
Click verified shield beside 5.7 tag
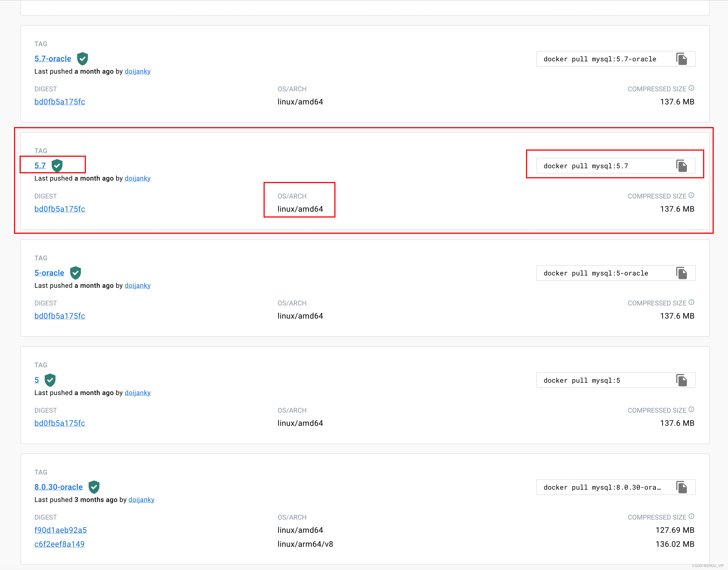[57, 165]
